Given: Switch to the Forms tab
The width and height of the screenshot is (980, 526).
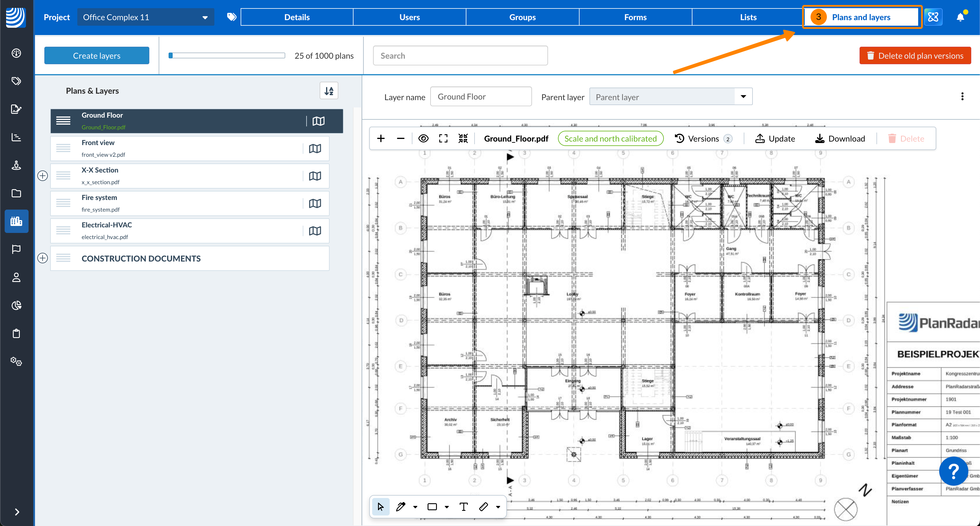Looking at the screenshot, I should tap(635, 17).
